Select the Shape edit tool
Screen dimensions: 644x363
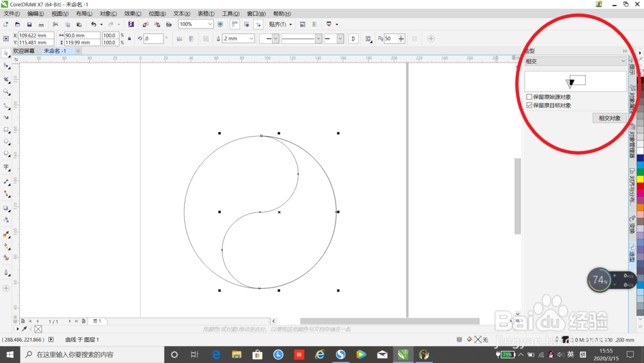(x=6, y=65)
